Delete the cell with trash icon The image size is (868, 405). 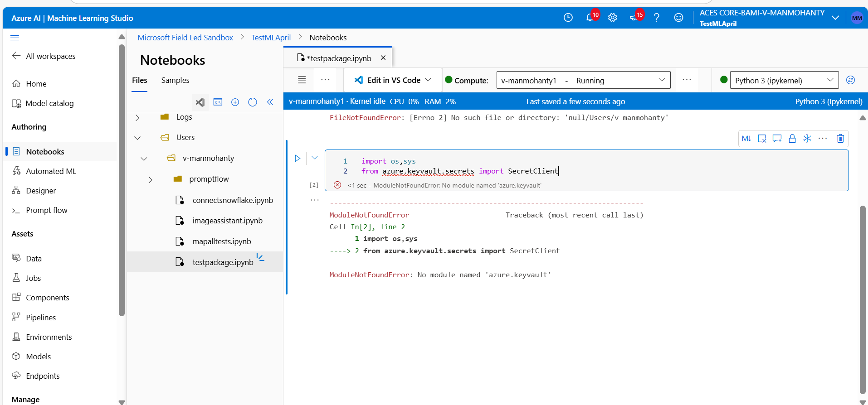[840, 139]
